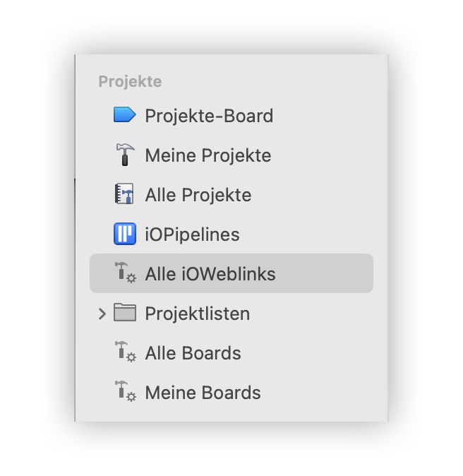Image resolution: width=463 pixels, height=476 pixels.
Task: Click the blue iOPipelines board icon
Action: (125, 234)
